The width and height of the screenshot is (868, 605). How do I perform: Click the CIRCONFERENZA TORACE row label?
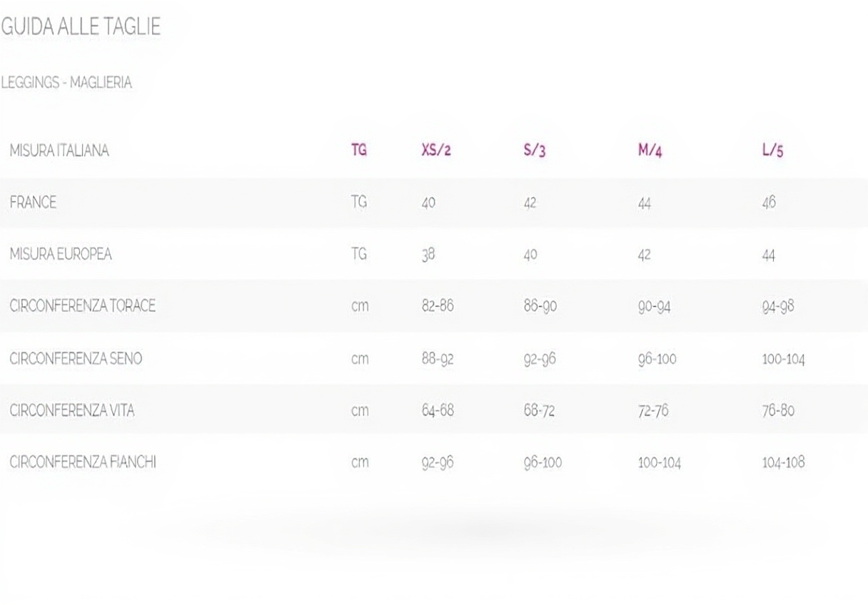tap(83, 307)
